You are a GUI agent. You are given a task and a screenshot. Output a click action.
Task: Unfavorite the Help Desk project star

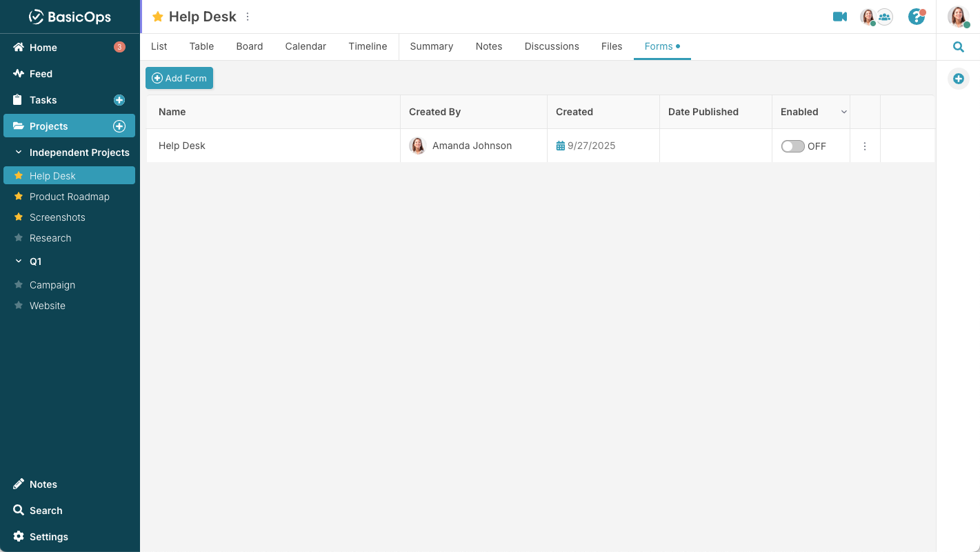(x=17, y=175)
